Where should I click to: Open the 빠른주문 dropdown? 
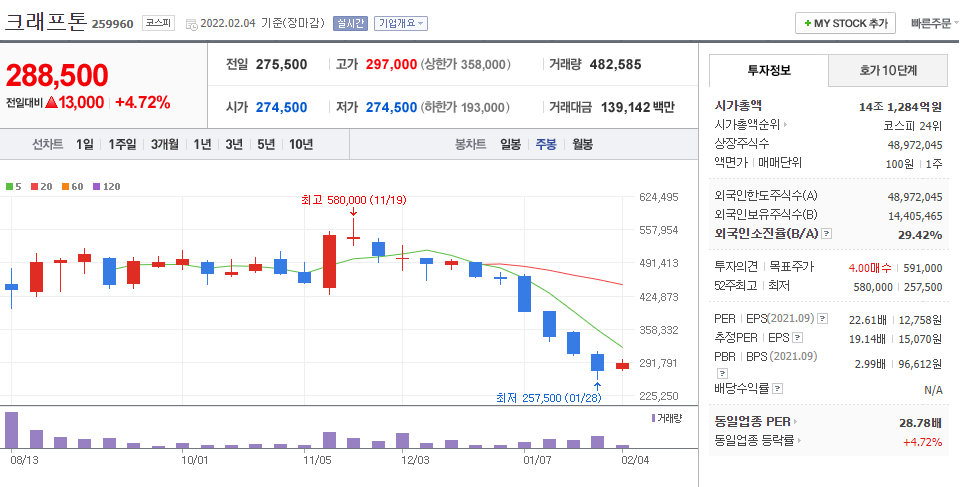tap(934, 24)
